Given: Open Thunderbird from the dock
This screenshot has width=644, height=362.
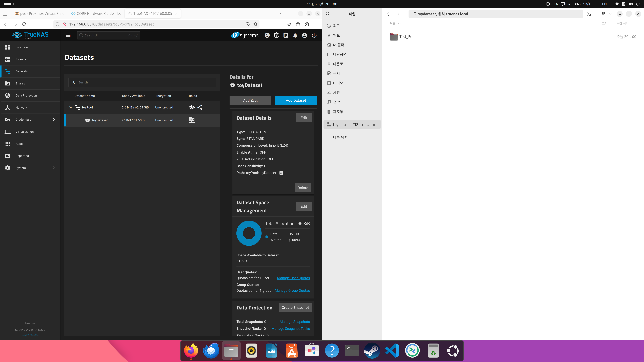Looking at the screenshot, I should [211, 351].
